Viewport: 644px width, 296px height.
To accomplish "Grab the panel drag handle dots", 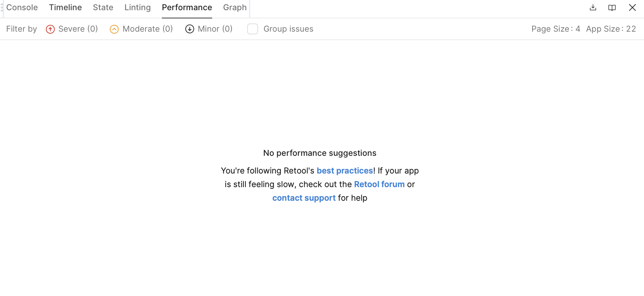I will click(x=2, y=7).
